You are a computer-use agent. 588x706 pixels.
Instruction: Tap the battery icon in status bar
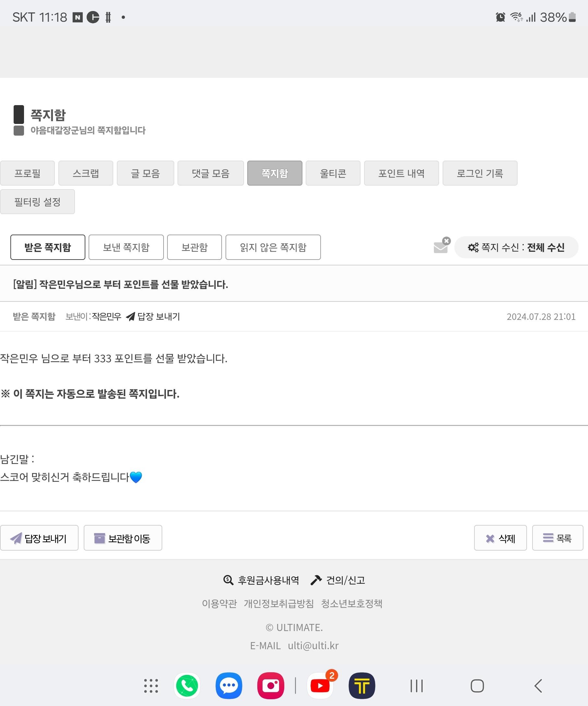pos(572,17)
